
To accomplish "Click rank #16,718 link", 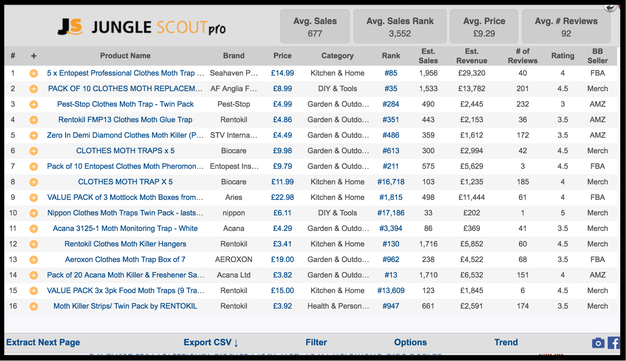I will 391,182.
